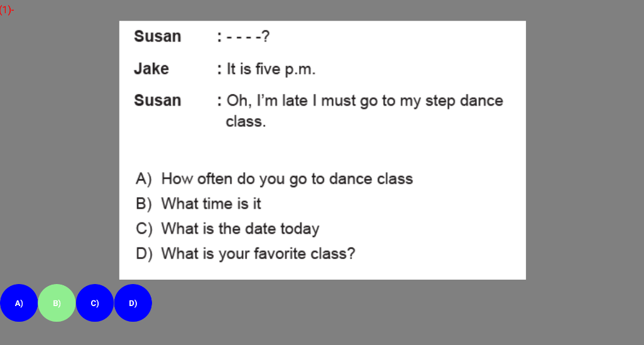Click the second Susan speaker name
This screenshot has height=345, width=644.
click(157, 101)
